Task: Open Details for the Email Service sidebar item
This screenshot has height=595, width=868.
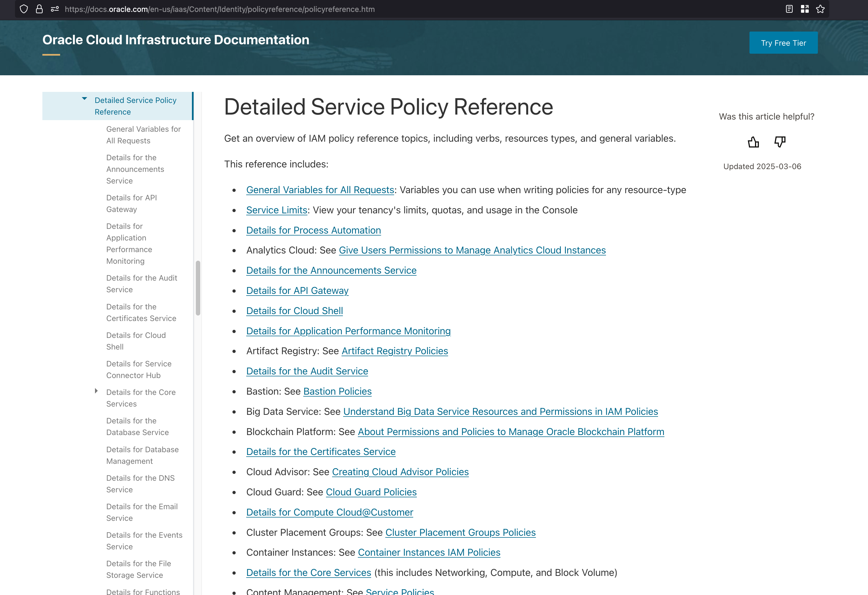Action: tap(142, 513)
